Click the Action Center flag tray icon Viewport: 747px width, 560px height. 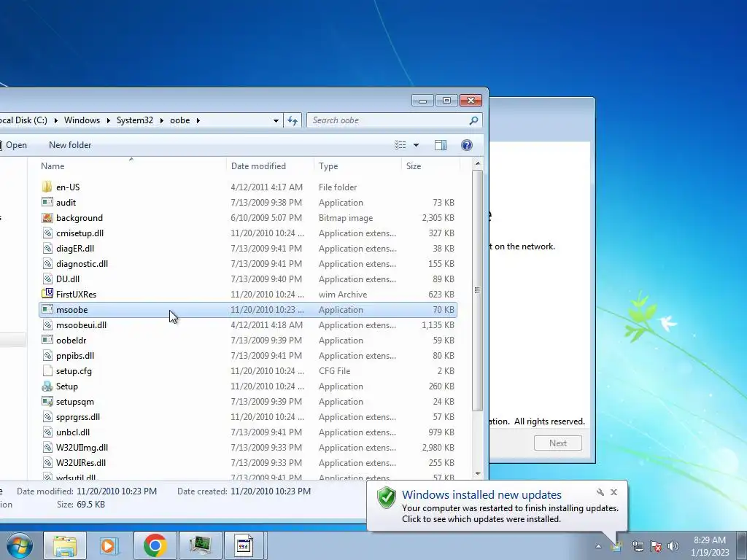(x=656, y=545)
